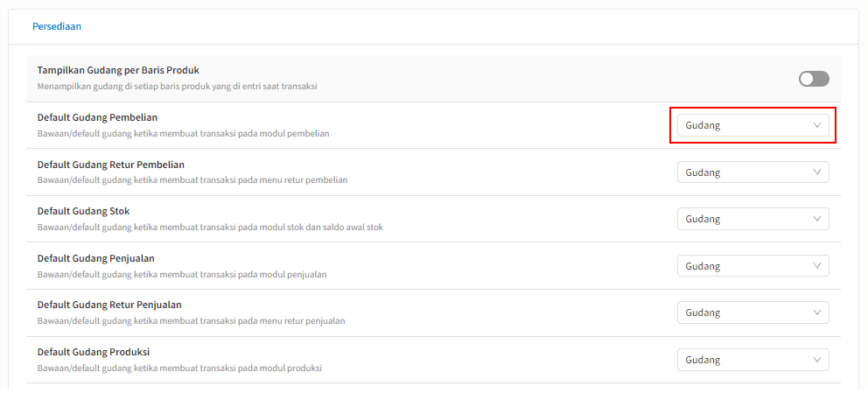Click chevron arrow in Gudang Penjualan selector
Image resolution: width=868 pixels, height=393 pixels.
pyautogui.click(x=817, y=266)
